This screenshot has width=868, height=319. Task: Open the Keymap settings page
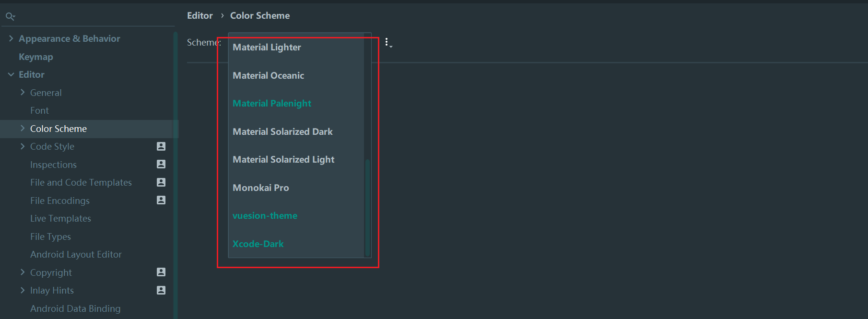point(36,57)
